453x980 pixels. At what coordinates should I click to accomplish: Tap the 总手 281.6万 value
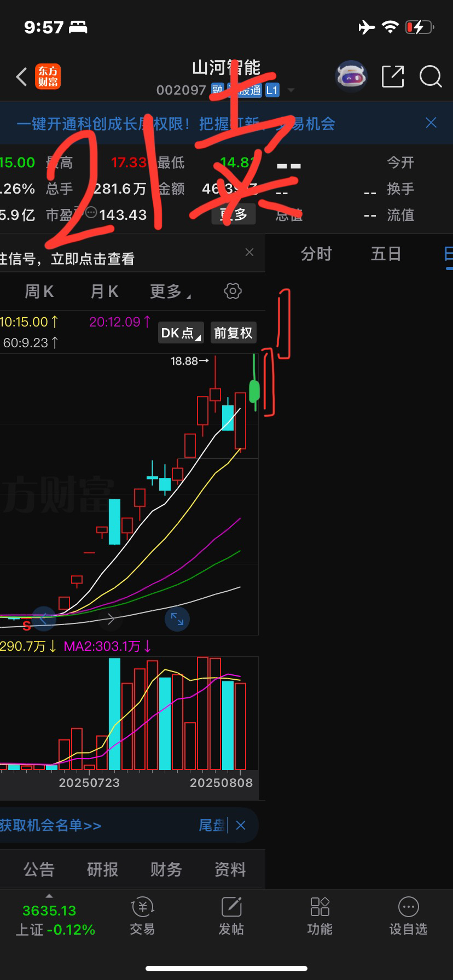point(120,189)
